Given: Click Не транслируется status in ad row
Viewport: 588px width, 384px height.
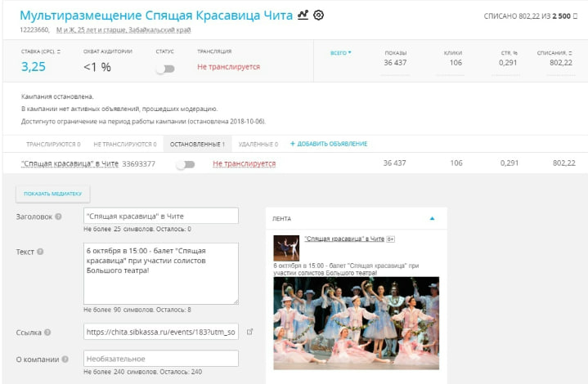Looking at the screenshot, I should (245, 163).
